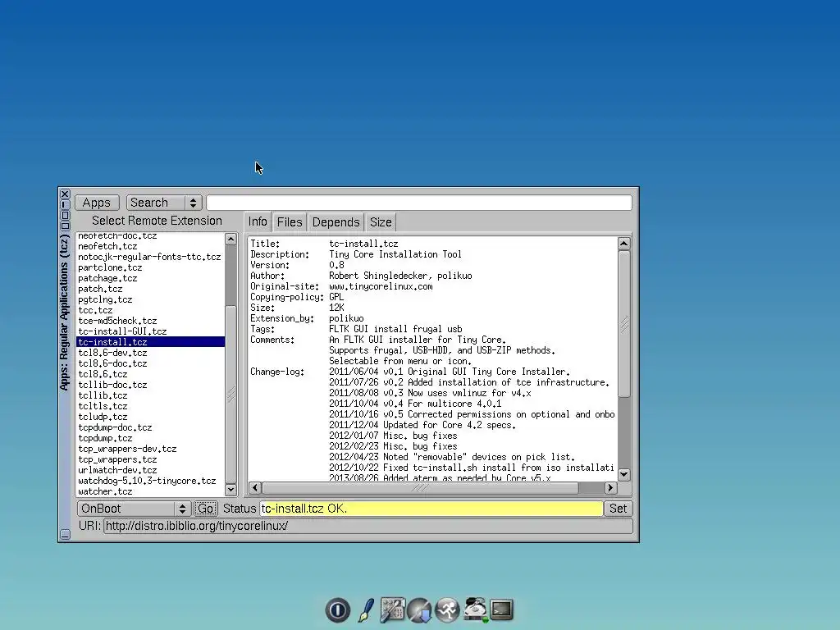
Task: Click info pane scroll-left arrow
Action: point(255,487)
